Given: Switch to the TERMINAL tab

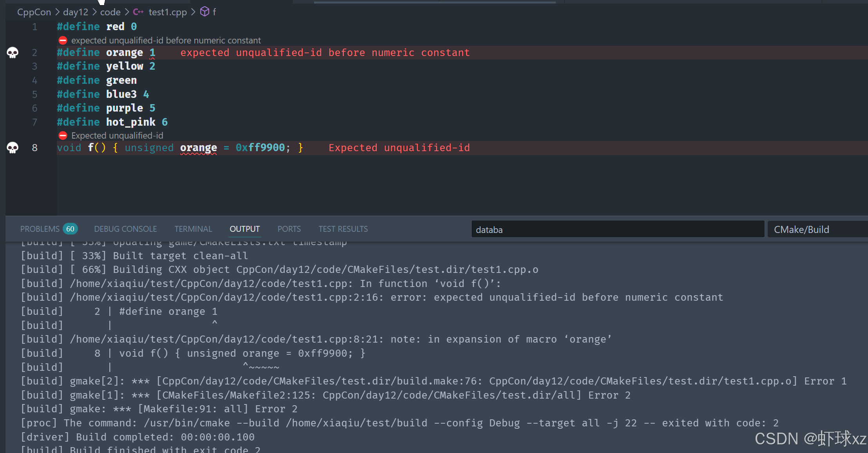Looking at the screenshot, I should [x=193, y=229].
